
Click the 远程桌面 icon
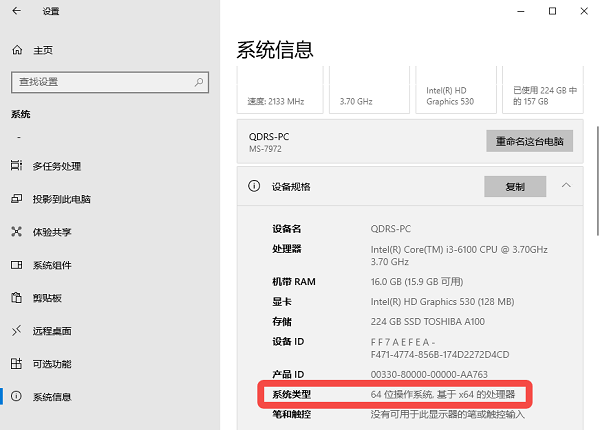tap(16, 331)
